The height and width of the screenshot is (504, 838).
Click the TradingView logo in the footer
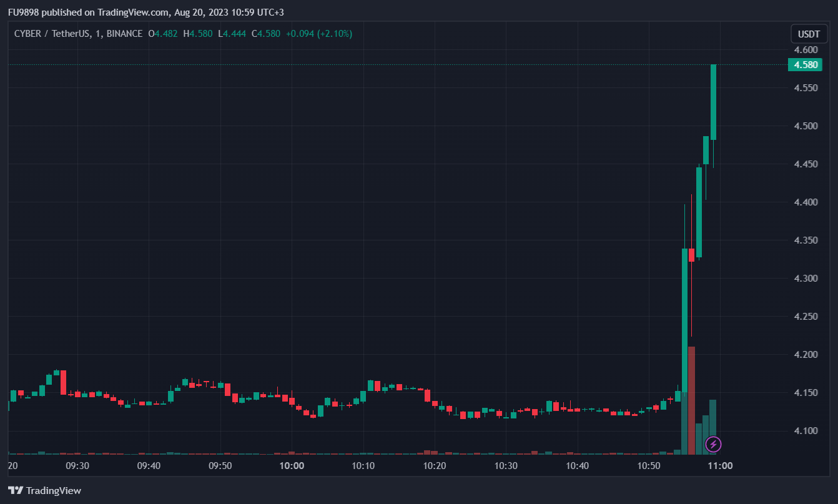[x=44, y=490]
